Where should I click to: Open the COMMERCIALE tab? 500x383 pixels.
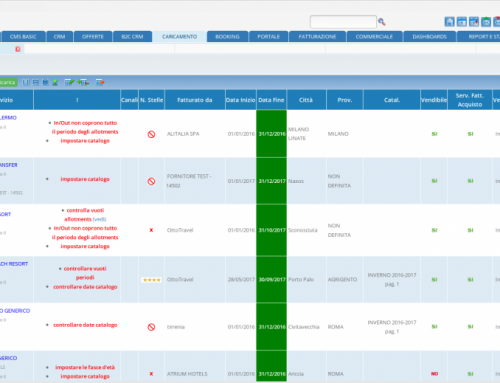pyautogui.click(x=374, y=37)
